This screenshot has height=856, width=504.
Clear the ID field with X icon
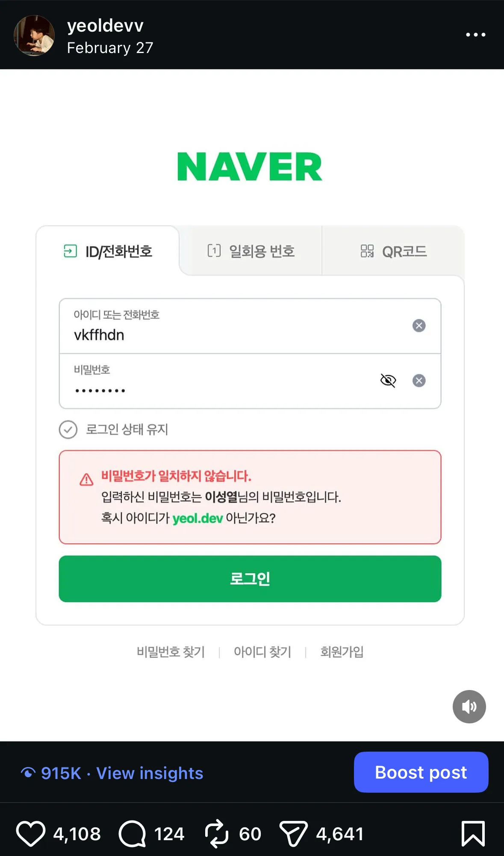(419, 326)
